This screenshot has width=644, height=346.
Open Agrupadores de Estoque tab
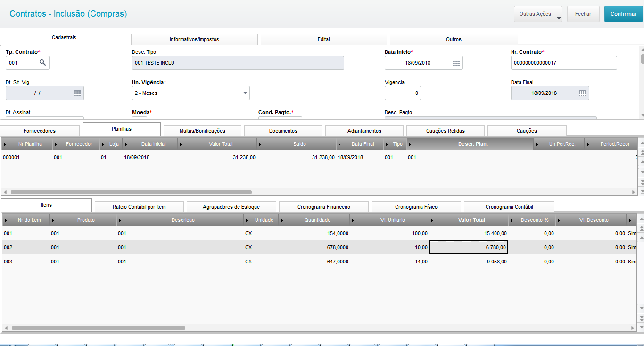(231, 207)
